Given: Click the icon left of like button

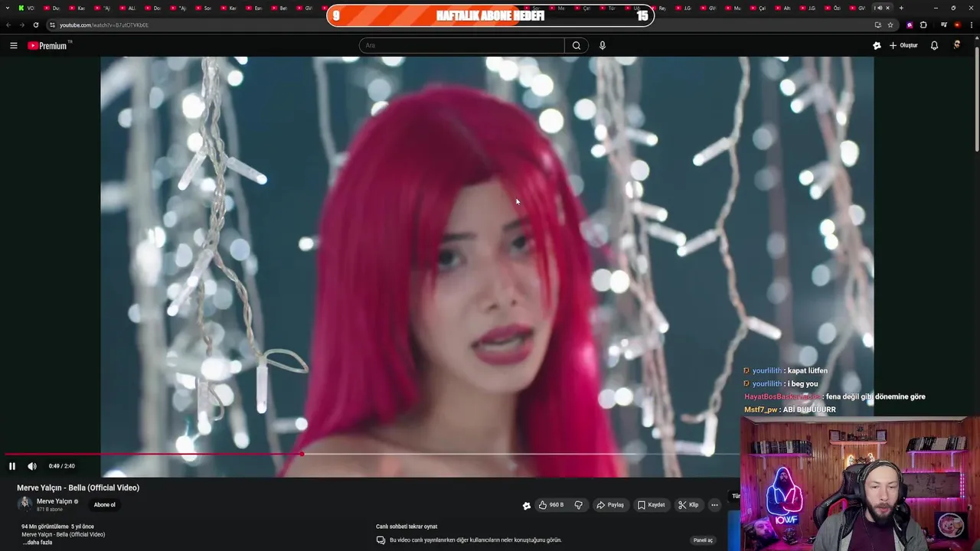Looking at the screenshot, I should pos(527,505).
